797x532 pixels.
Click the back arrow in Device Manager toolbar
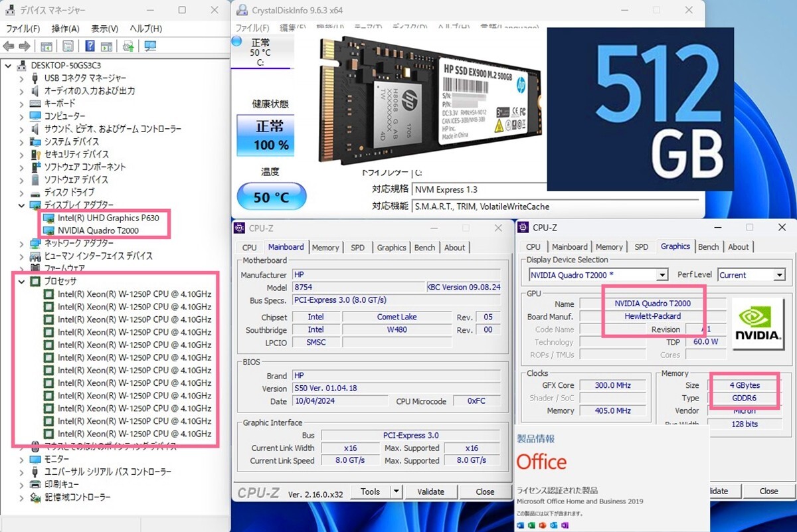[9, 46]
